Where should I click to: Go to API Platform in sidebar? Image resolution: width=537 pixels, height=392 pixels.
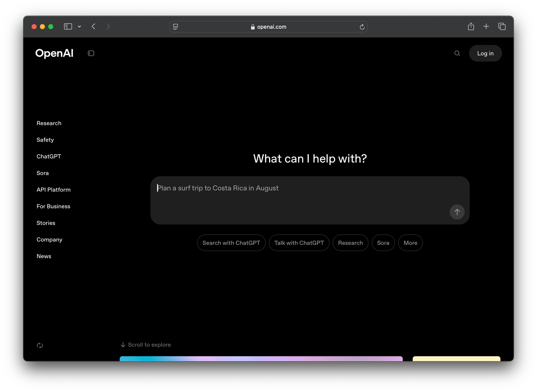(x=53, y=190)
